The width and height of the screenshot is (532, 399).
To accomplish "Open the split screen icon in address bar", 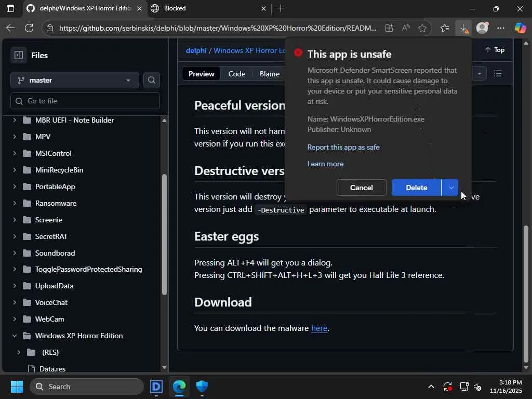I will tap(389, 28).
